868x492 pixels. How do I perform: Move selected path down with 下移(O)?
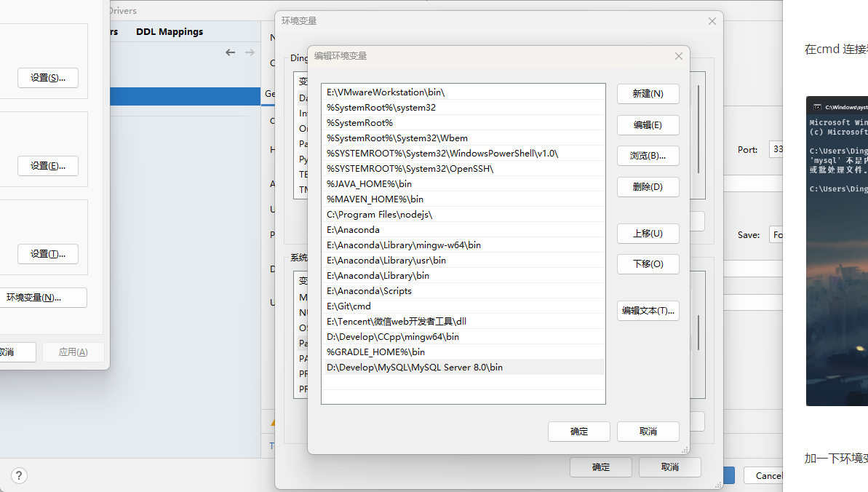[x=648, y=263]
